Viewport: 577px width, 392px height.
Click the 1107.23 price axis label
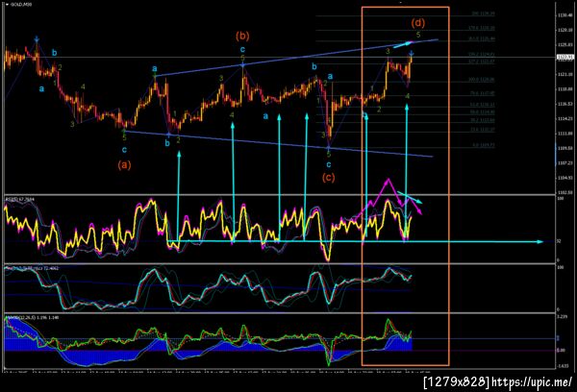tap(564, 163)
